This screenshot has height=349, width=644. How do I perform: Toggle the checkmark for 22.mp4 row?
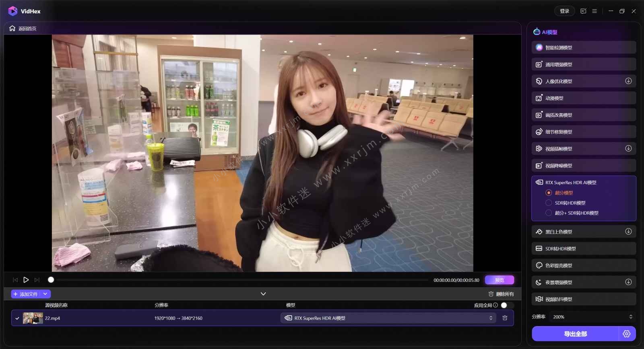[x=17, y=318]
